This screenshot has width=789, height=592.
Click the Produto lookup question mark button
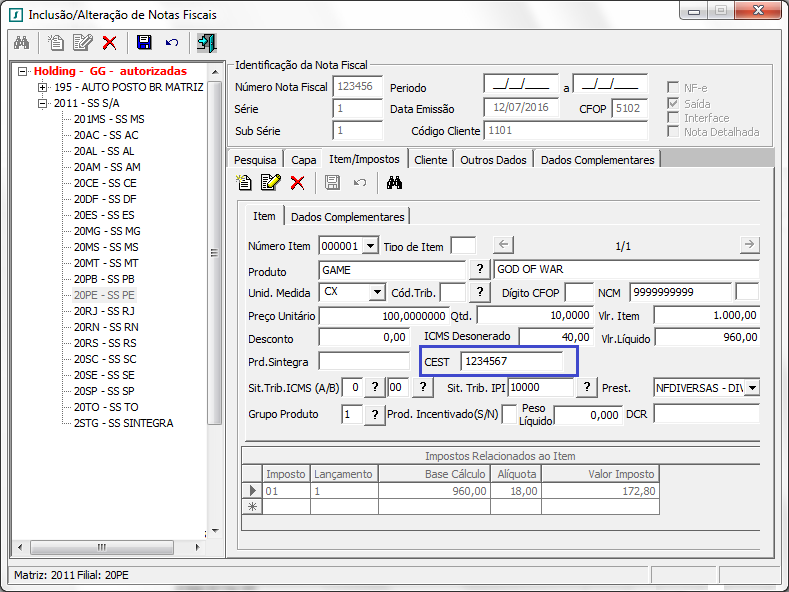coord(480,270)
